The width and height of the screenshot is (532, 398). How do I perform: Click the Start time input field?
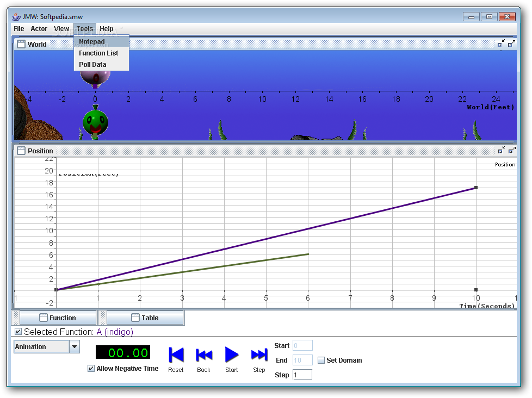click(302, 345)
